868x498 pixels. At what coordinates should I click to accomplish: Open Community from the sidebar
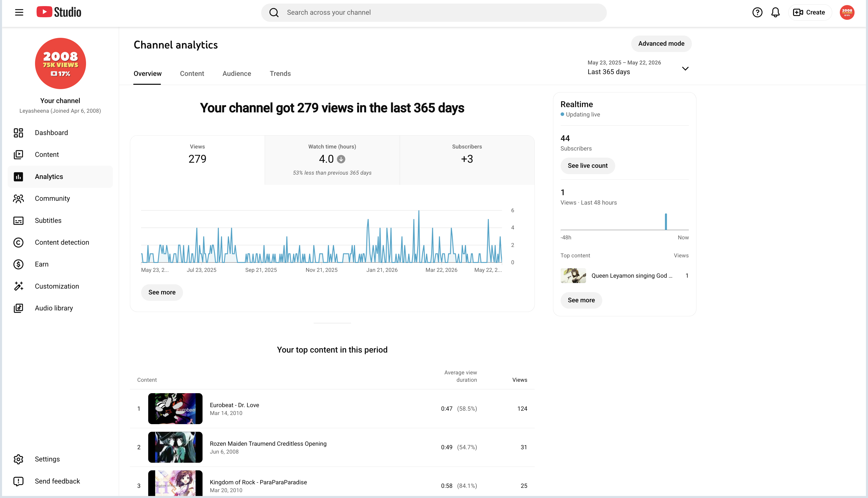click(60, 199)
